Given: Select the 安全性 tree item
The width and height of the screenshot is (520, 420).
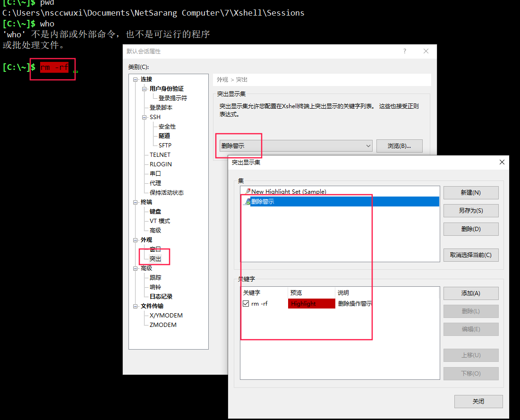Looking at the screenshot, I should 167,127.
